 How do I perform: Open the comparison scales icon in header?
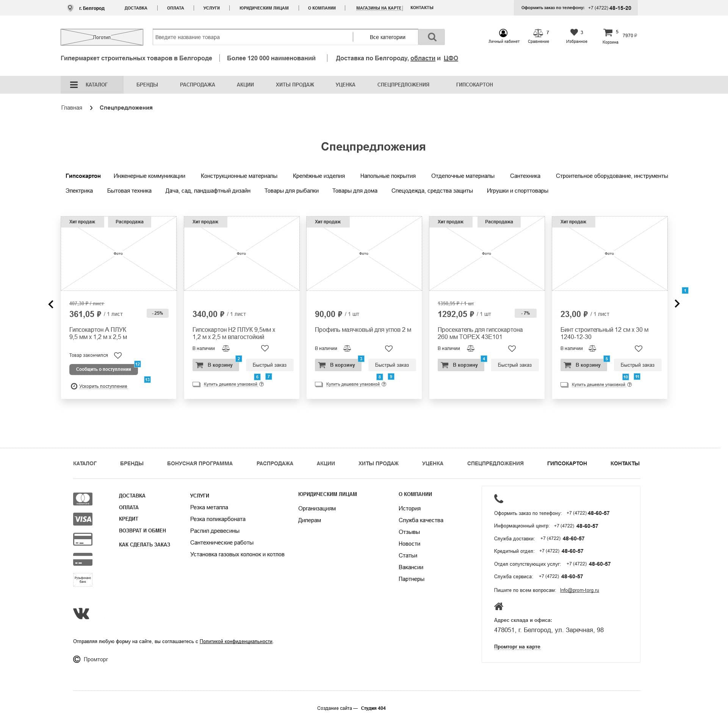coord(538,33)
